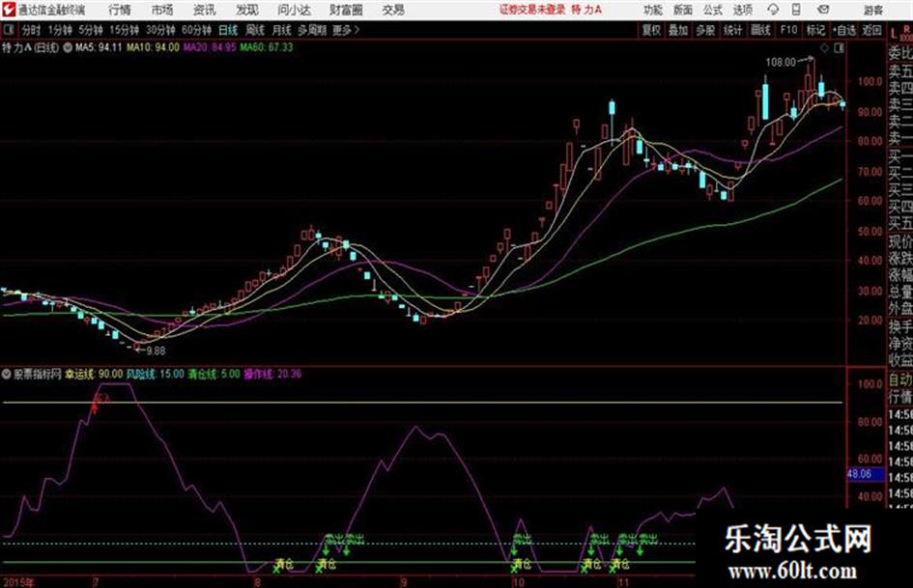Switch to 1分钟 period
The height and width of the screenshot is (588, 913).
click(x=60, y=30)
